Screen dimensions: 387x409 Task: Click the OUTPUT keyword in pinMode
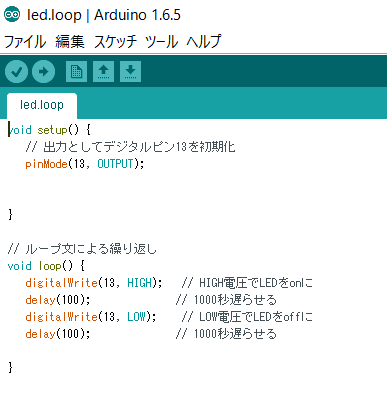coord(115,164)
